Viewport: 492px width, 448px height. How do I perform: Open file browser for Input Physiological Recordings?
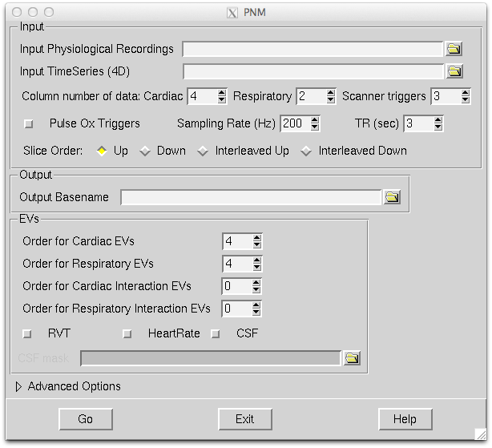(454, 49)
